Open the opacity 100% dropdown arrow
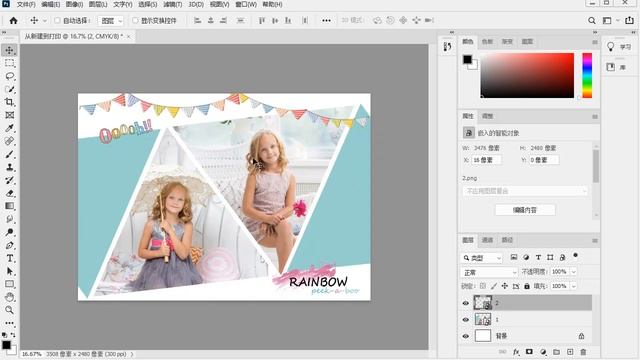 point(573,272)
